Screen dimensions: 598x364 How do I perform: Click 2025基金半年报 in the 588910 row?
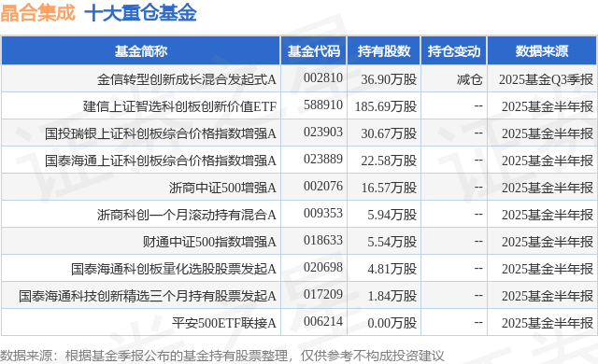(548, 106)
